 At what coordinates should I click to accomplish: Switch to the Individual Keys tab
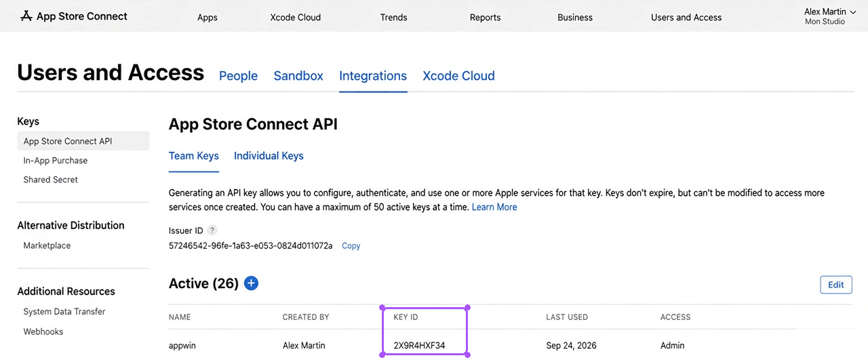[x=269, y=156]
